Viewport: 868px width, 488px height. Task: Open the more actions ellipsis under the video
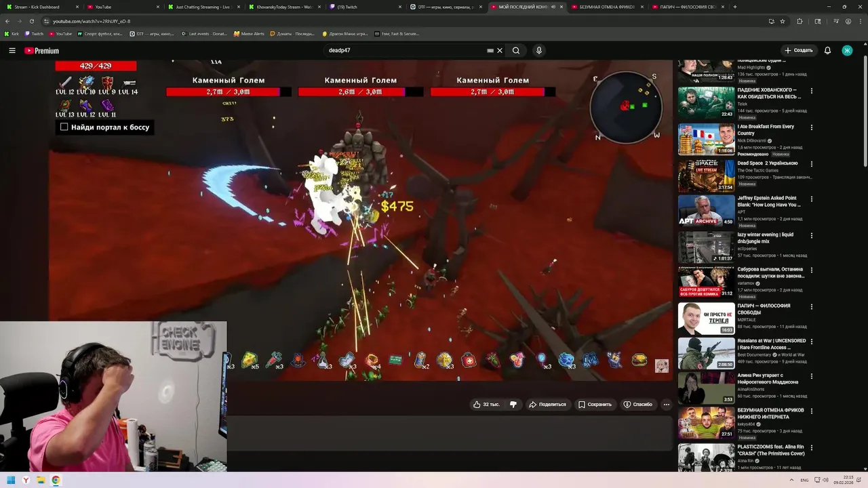[x=667, y=404]
